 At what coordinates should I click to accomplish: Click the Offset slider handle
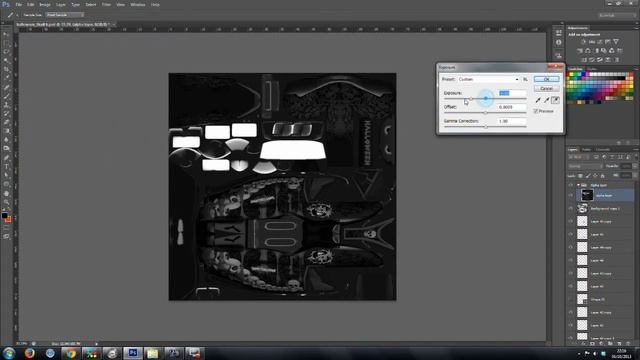coord(485,113)
